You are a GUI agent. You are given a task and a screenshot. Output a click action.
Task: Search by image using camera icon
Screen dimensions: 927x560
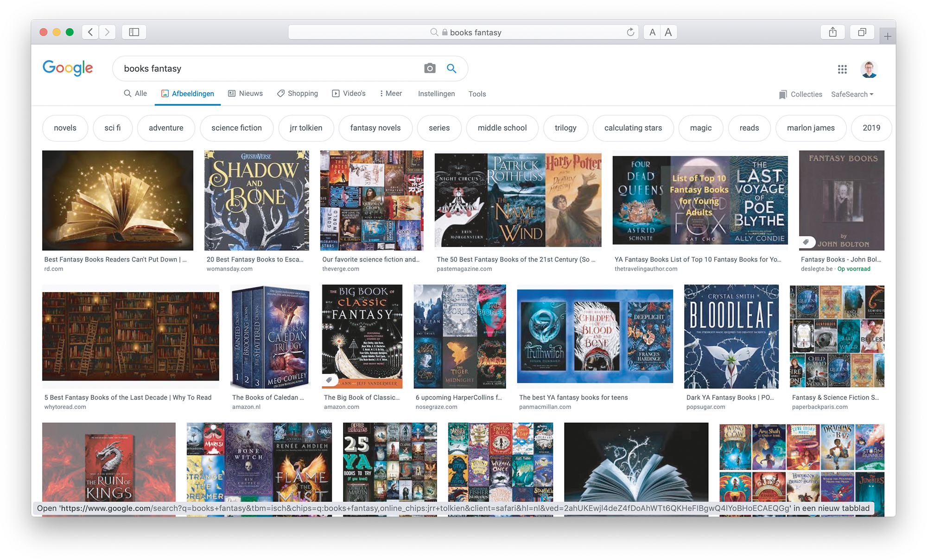pos(430,69)
